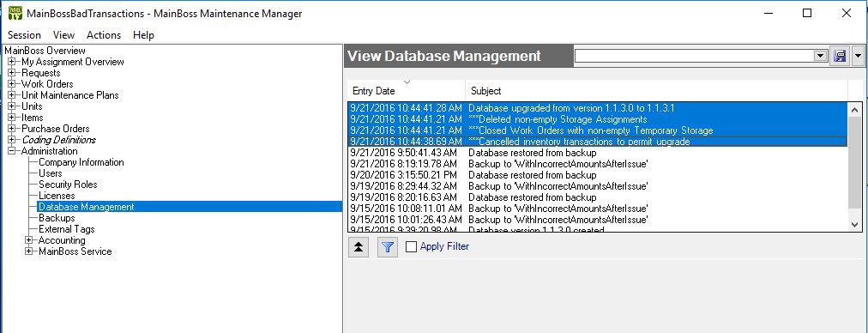Select the 9/19/2016 8:20:16.63 AM restored row
Screen dimensions: 868x333
coord(597,197)
